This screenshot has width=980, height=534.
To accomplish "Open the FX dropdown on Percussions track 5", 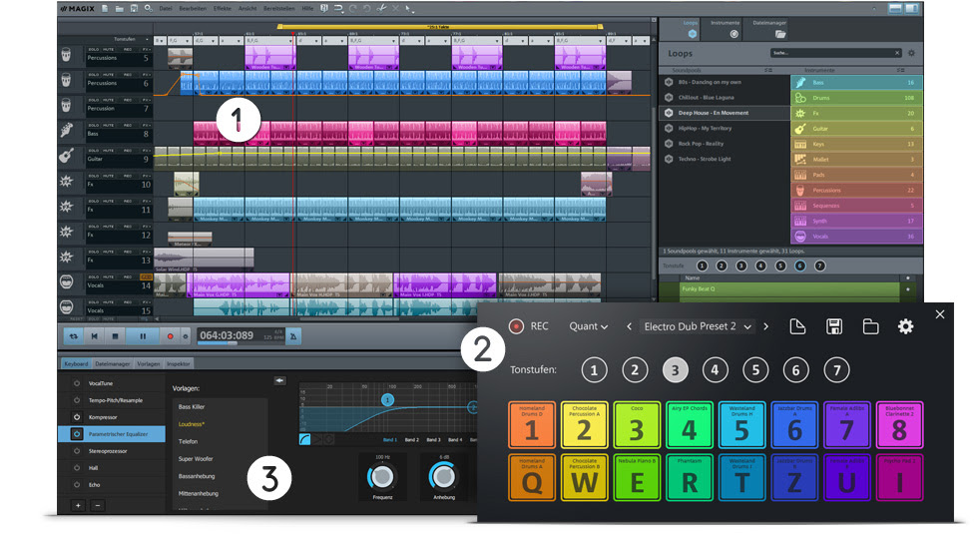I will (146, 49).
